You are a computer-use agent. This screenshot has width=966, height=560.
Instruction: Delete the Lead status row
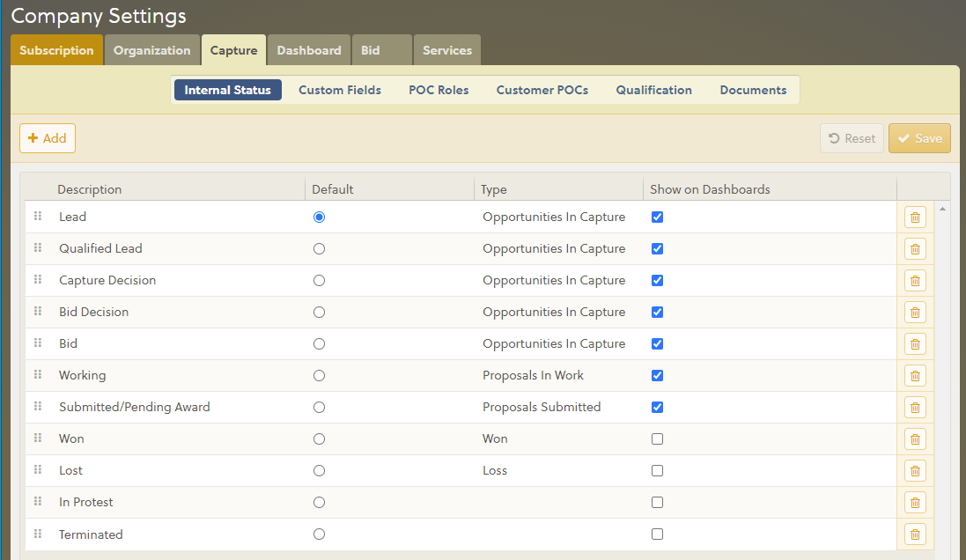click(x=915, y=217)
